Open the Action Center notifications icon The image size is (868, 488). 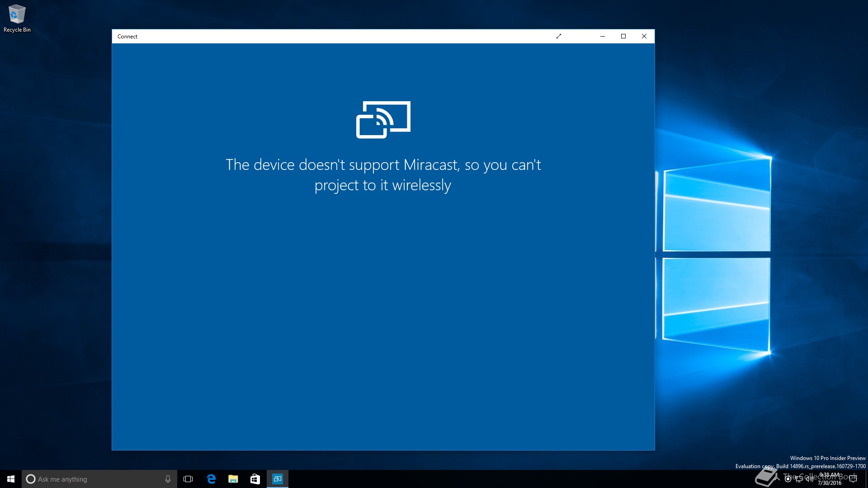pos(853,479)
